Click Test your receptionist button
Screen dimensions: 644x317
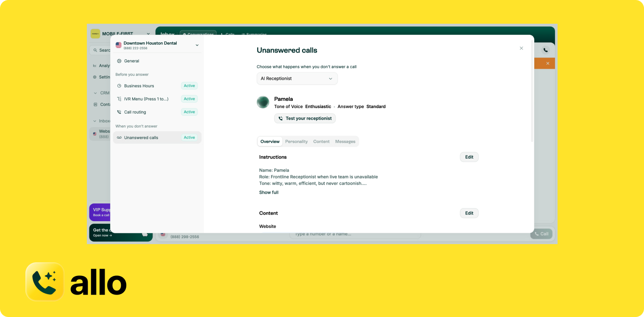click(x=305, y=119)
